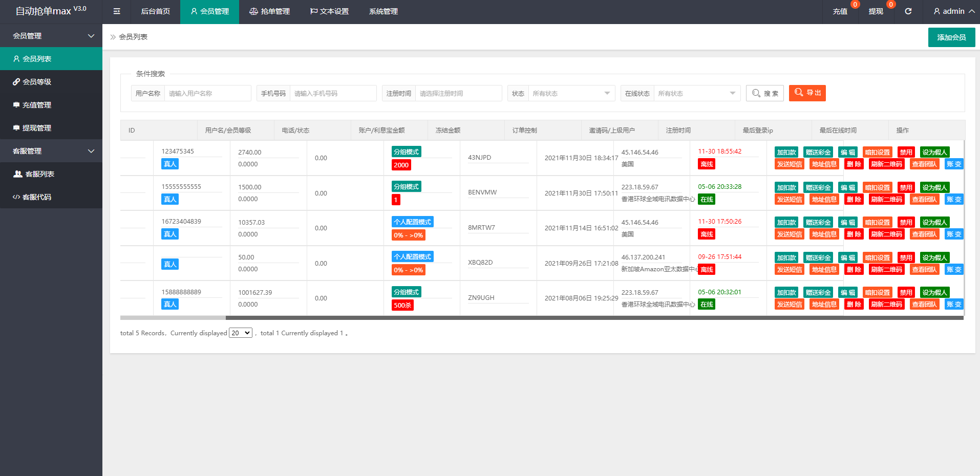The width and height of the screenshot is (980, 476).
Task: Open the 系统管理 top menu
Action: (x=383, y=11)
